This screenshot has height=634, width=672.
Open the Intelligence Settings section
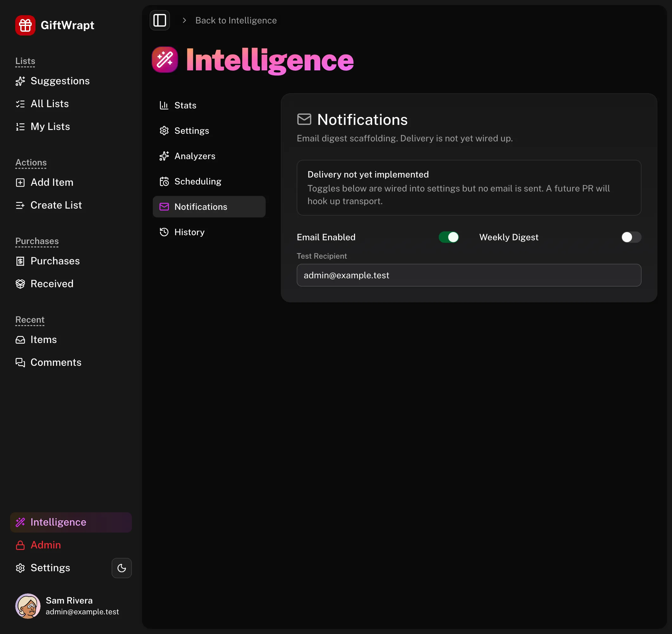[x=209, y=131]
